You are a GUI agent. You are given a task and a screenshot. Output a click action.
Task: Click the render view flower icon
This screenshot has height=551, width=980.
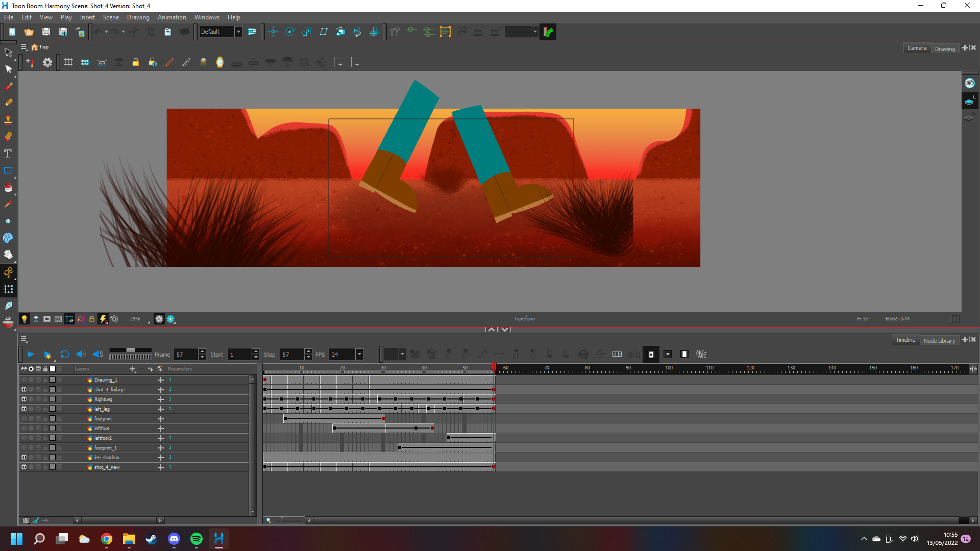click(170, 319)
